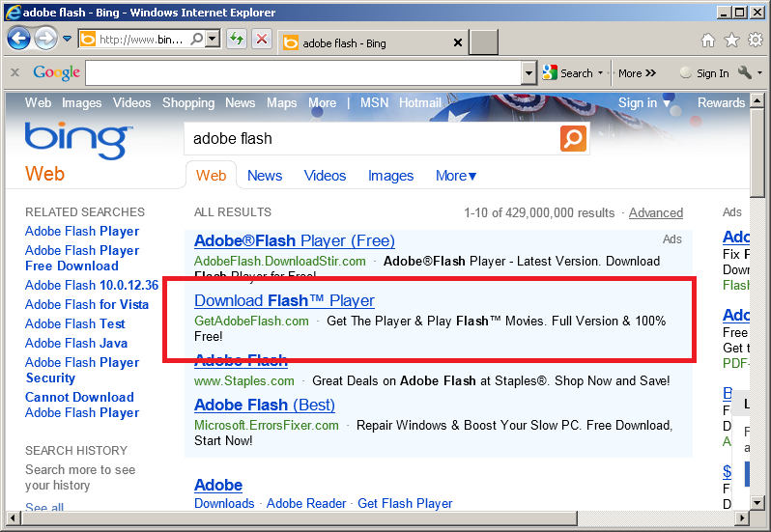The image size is (771, 532).
Task: Open Maps in Bing top navigation
Action: click(x=282, y=102)
